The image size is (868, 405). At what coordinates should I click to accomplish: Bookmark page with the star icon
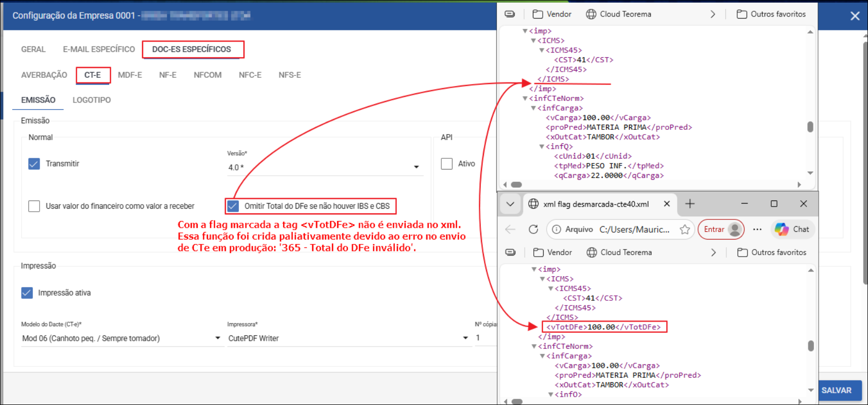685,229
